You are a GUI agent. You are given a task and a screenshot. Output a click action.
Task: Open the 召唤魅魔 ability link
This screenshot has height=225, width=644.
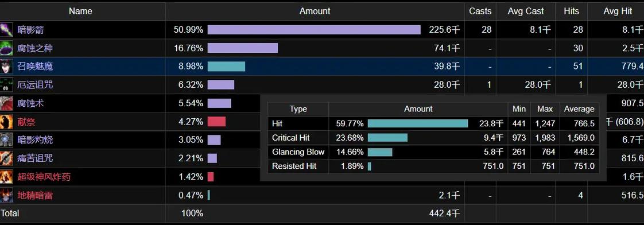click(36, 67)
